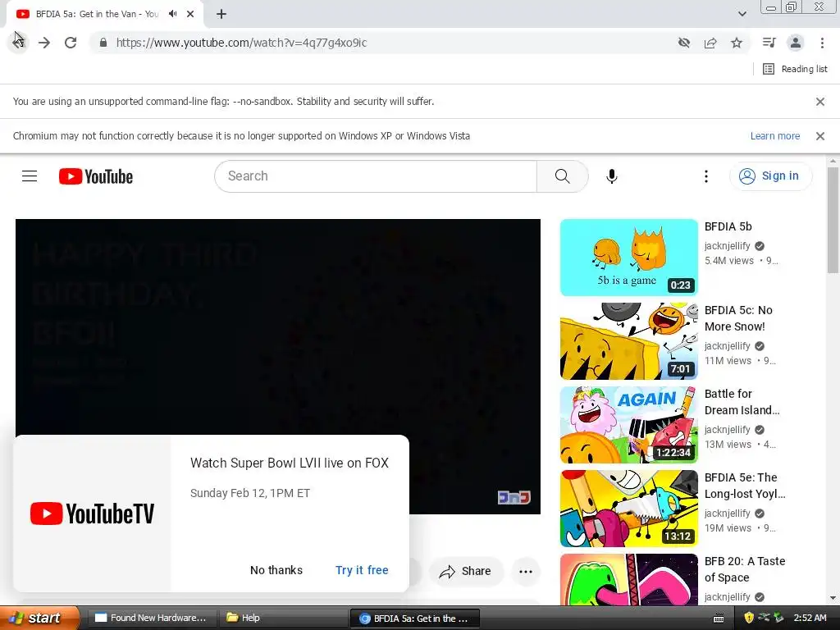The height and width of the screenshot is (630, 840).
Task: Click the YouTubeTV logo in the promo
Action: [92, 514]
